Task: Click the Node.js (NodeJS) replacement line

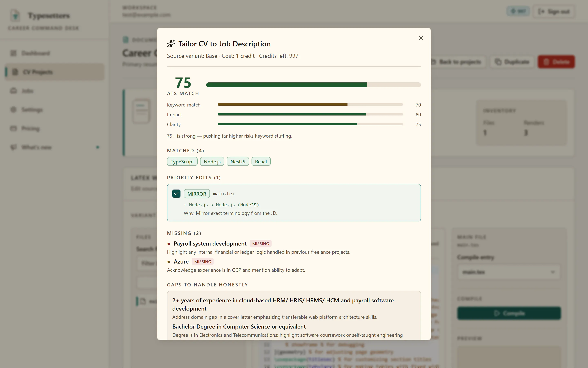Action: [x=221, y=205]
